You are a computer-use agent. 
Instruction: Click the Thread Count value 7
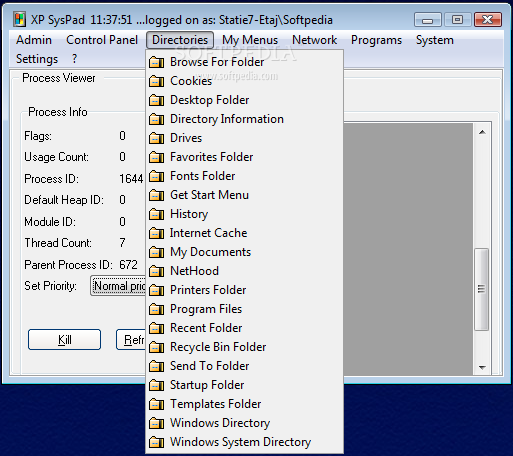tap(122, 243)
